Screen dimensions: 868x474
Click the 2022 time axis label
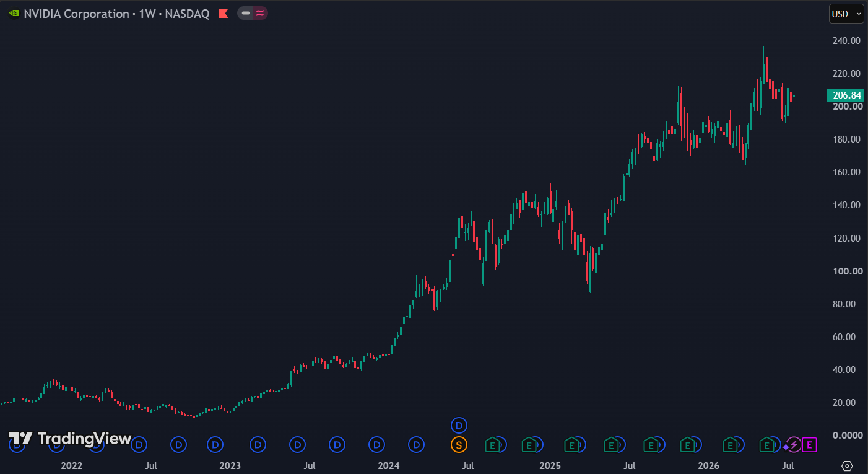coord(71,465)
